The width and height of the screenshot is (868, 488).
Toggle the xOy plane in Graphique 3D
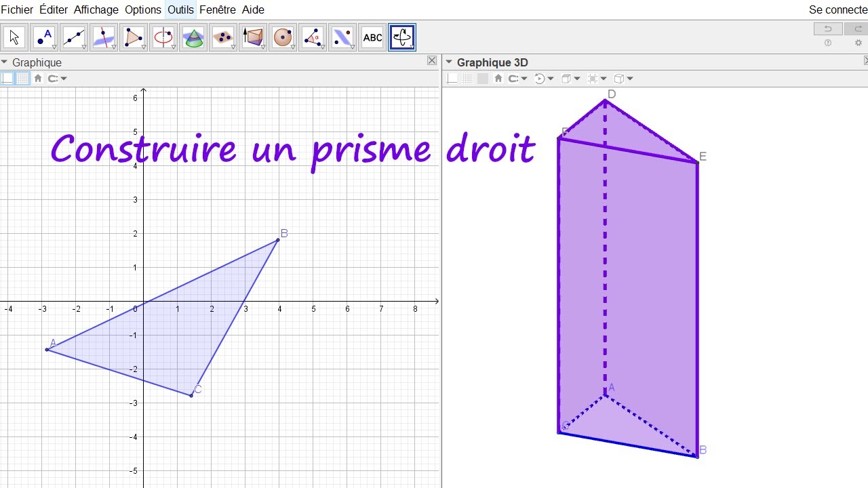[x=482, y=79]
